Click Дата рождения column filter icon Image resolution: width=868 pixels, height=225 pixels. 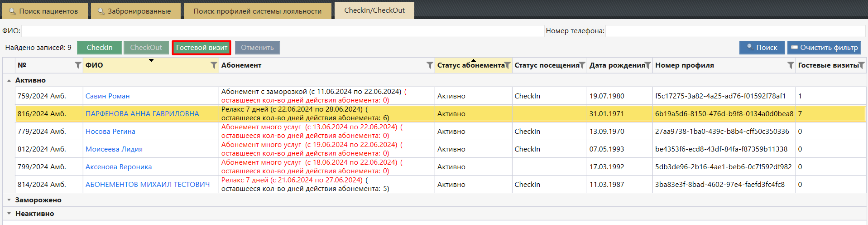coord(647,65)
